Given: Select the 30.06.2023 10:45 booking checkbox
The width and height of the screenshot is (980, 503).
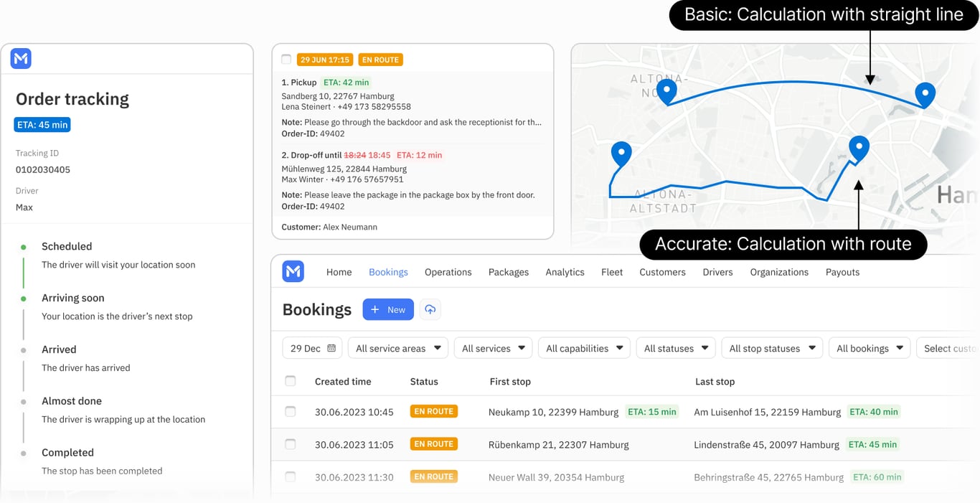Looking at the screenshot, I should coord(291,412).
